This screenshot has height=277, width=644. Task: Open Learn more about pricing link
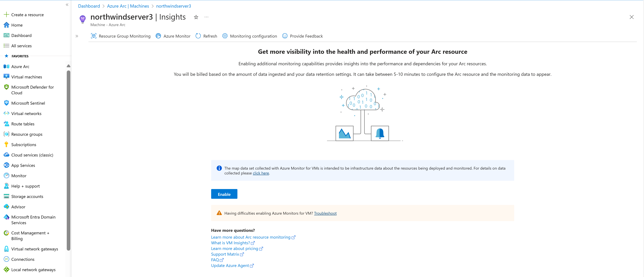click(234, 248)
